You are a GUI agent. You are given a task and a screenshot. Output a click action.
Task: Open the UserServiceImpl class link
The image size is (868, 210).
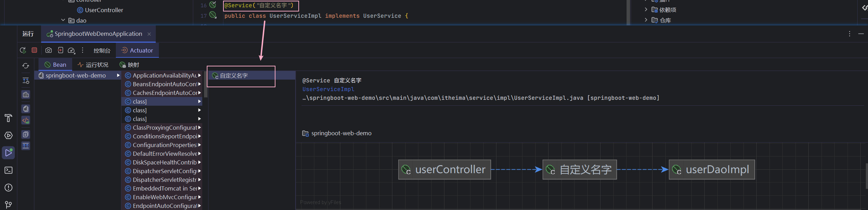(328, 89)
